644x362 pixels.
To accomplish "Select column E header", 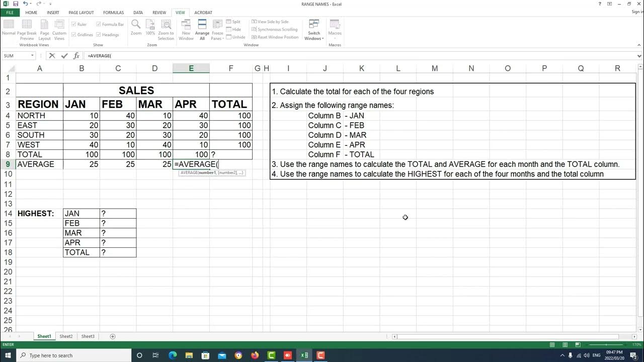I will point(191,68).
